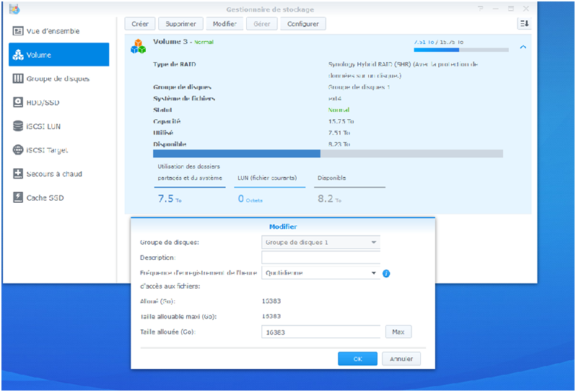Select the Volume icon in sidebar
Viewport: 576px width, 392px height.
(x=18, y=55)
